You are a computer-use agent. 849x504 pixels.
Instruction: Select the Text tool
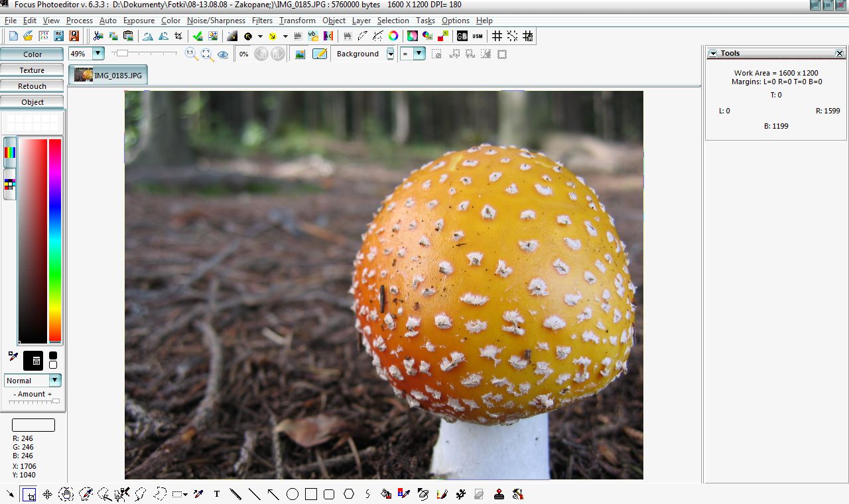pyautogui.click(x=217, y=494)
